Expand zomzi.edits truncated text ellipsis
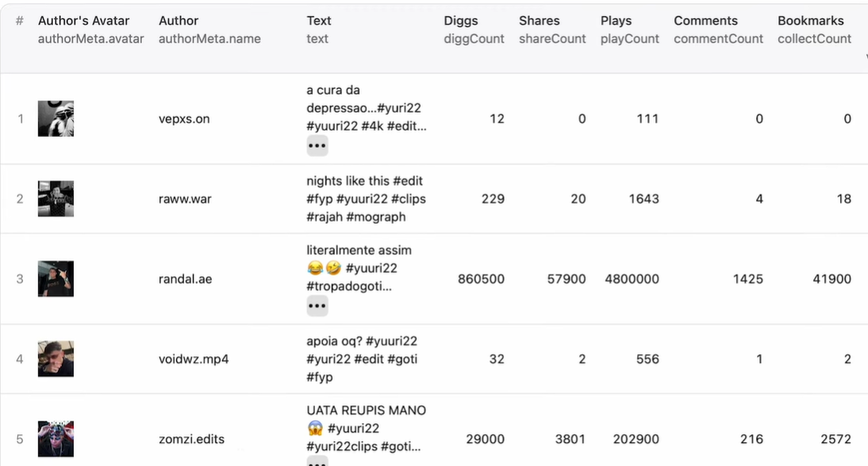The image size is (868, 466). [x=317, y=462]
